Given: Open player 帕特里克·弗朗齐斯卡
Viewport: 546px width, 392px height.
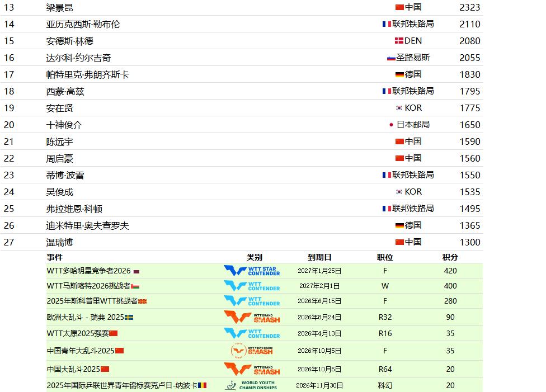Looking at the screenshot, I should point(87,74).
